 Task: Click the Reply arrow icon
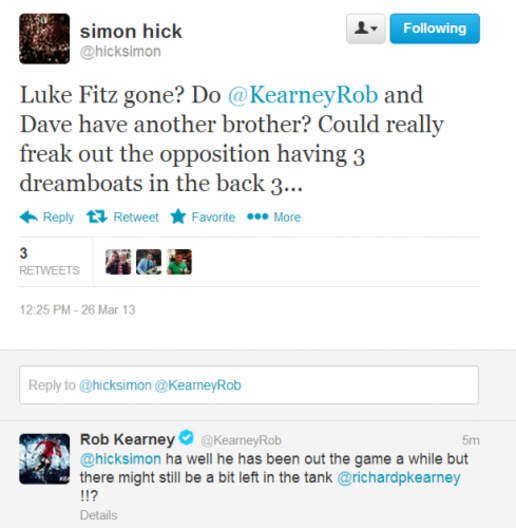(29, 217)
